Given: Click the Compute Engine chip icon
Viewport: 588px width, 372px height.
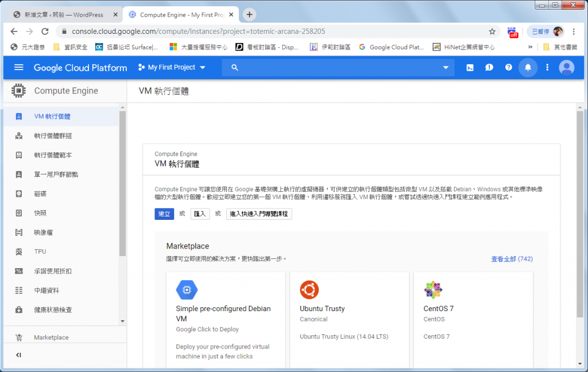Looking at the screenshot, I should pyautogui.click(x=18, y=91).
